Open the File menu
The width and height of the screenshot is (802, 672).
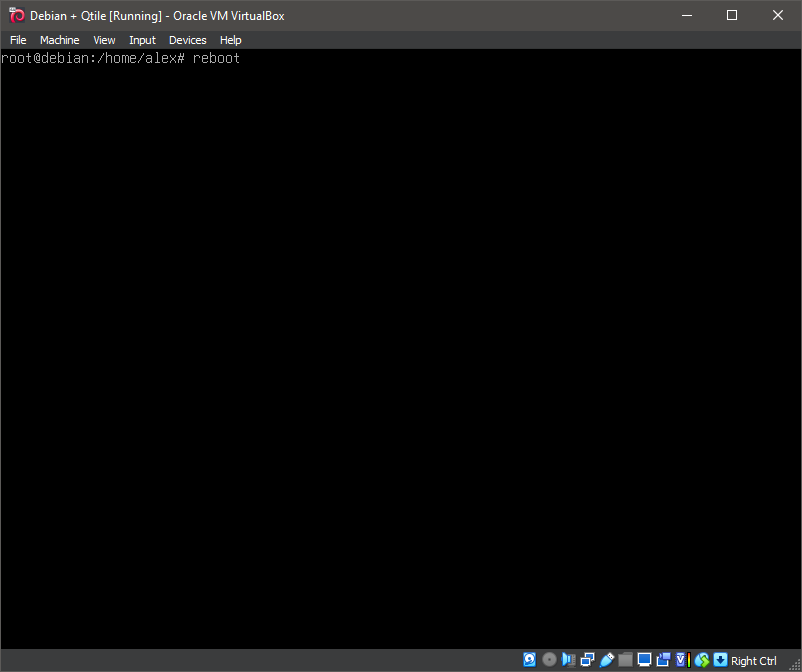tap(18, 40)
